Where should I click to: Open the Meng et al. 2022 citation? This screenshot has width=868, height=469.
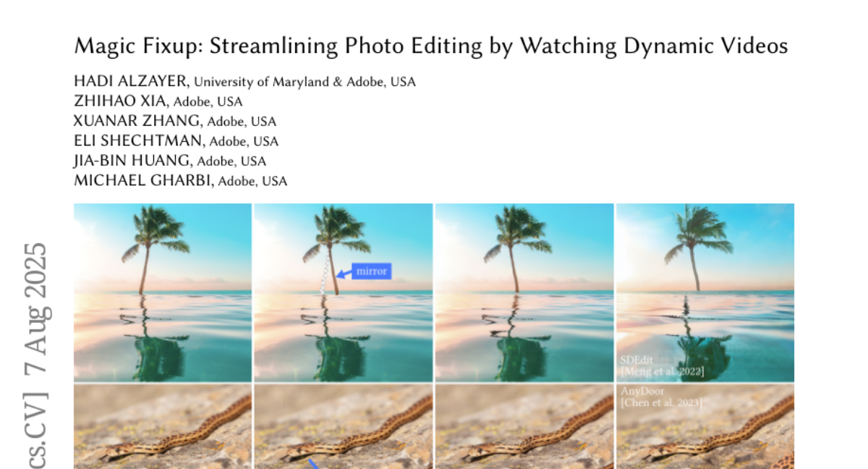662,371
